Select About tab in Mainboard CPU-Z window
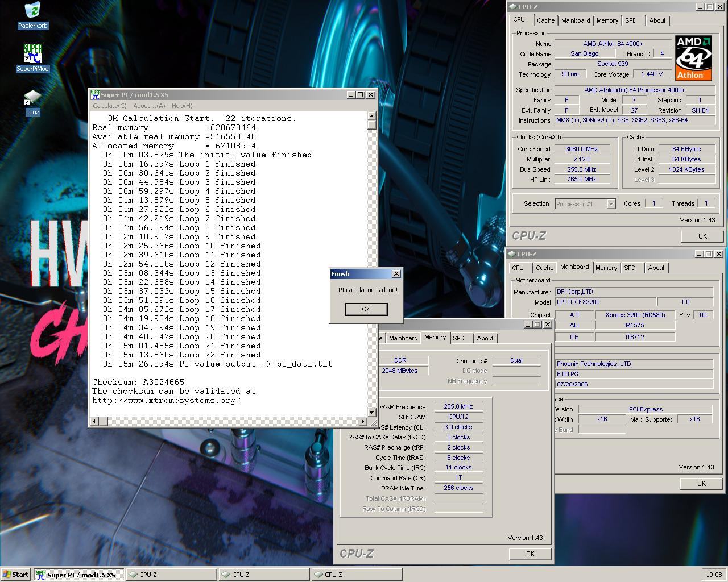Image resolution: width=728 pixels, height=582 pixels. 656,268
